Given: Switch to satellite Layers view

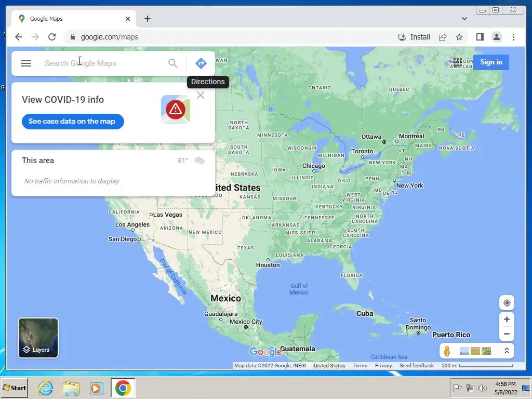Looking at the screenshot, I should coord(38,338).
